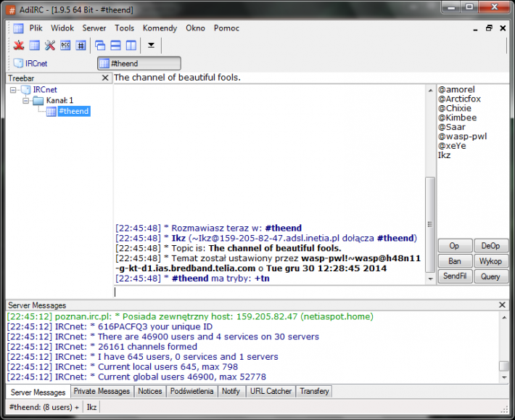Select user Ikz in nicklist
This screenshot has width=515, height=420.
(x=444, y=155)
